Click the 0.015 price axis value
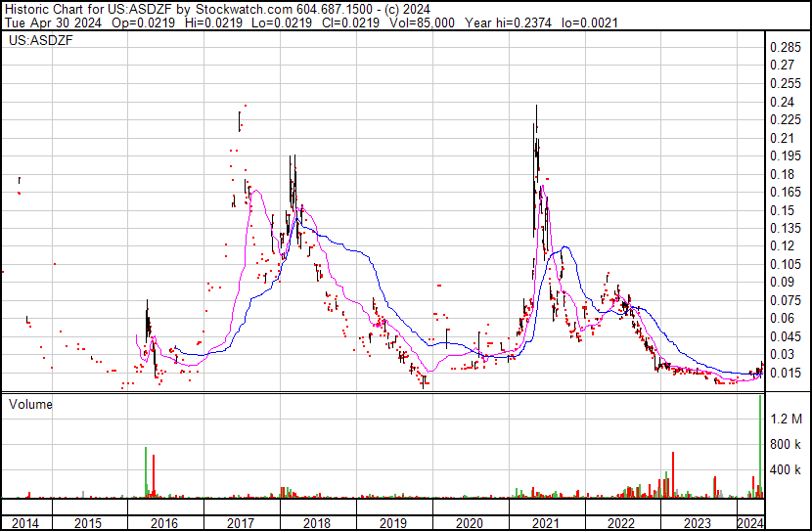Image resolution: width=812 pixels, height=531 pixels. (786, 374)
